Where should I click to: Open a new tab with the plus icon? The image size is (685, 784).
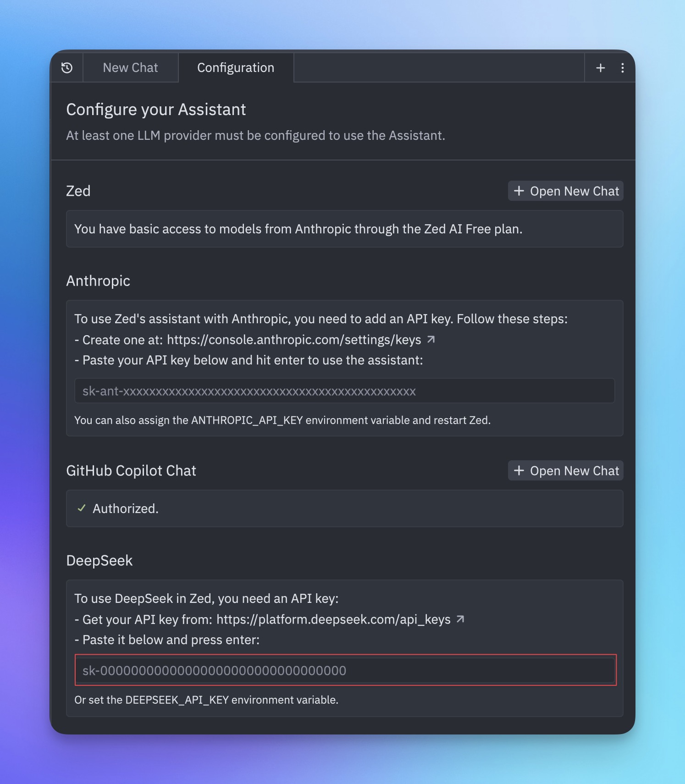click(x=600, y=67)
